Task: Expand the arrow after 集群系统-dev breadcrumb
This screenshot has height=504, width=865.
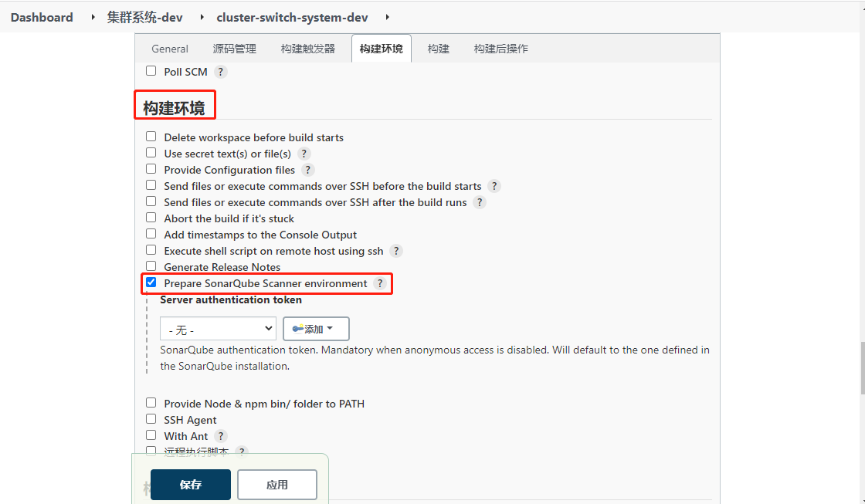Action: point(202,17)
